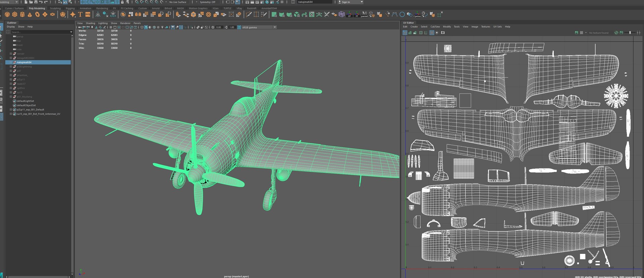Toggle UV Editor isolate select circle icon
Viewport: 644px width, 278px height.
pos(437,32)
